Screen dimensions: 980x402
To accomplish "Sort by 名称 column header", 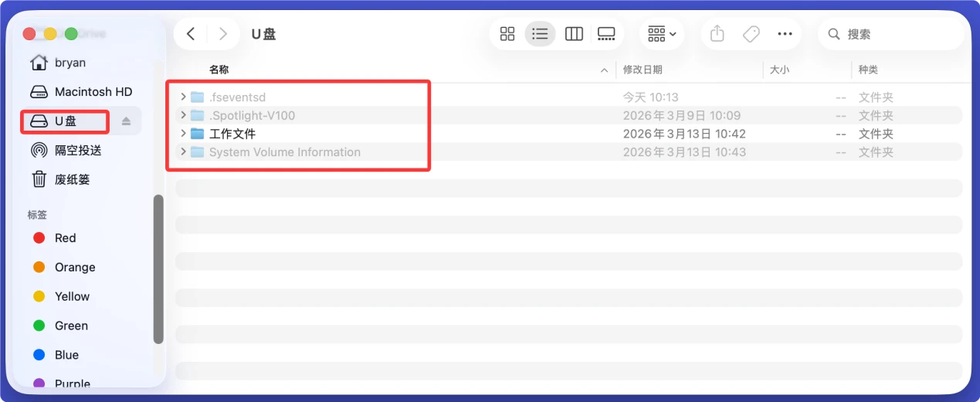I will click(219, 70).
